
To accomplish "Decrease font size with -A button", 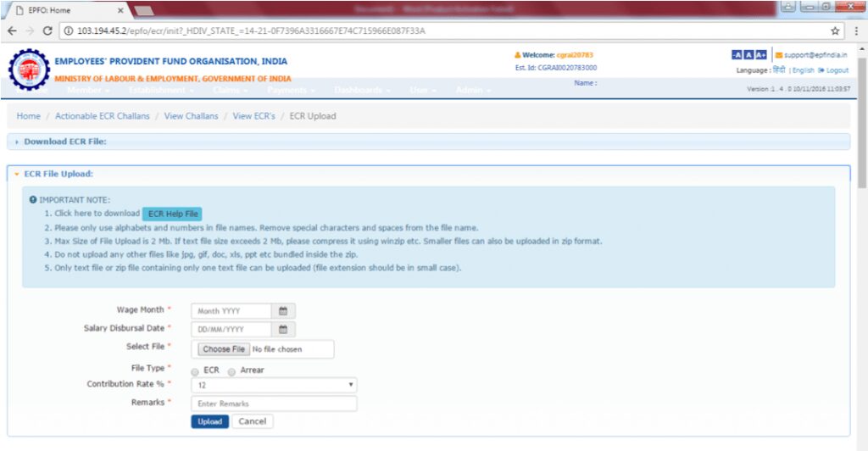I will coord(737,55).
